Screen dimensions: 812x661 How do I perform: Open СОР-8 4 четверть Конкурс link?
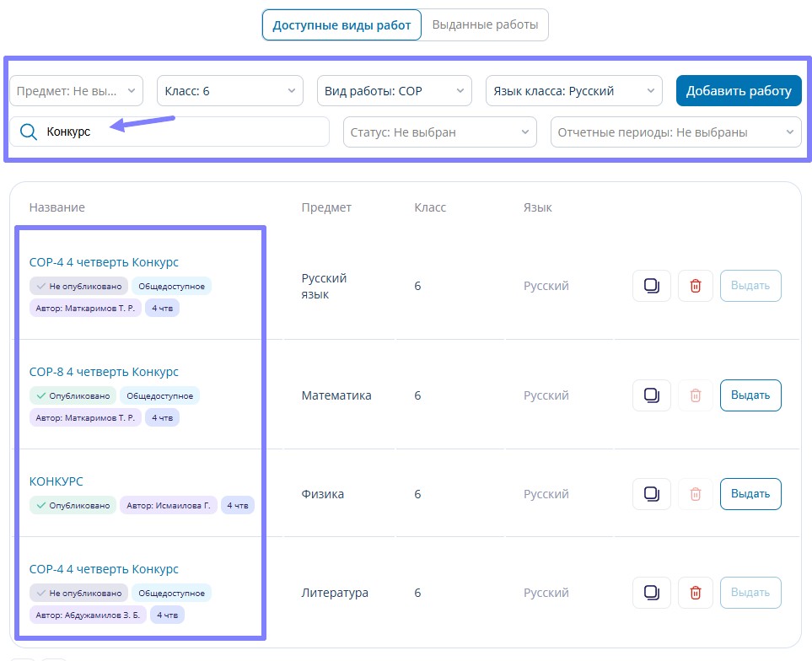pyautogui.click(x=104, y=372)
